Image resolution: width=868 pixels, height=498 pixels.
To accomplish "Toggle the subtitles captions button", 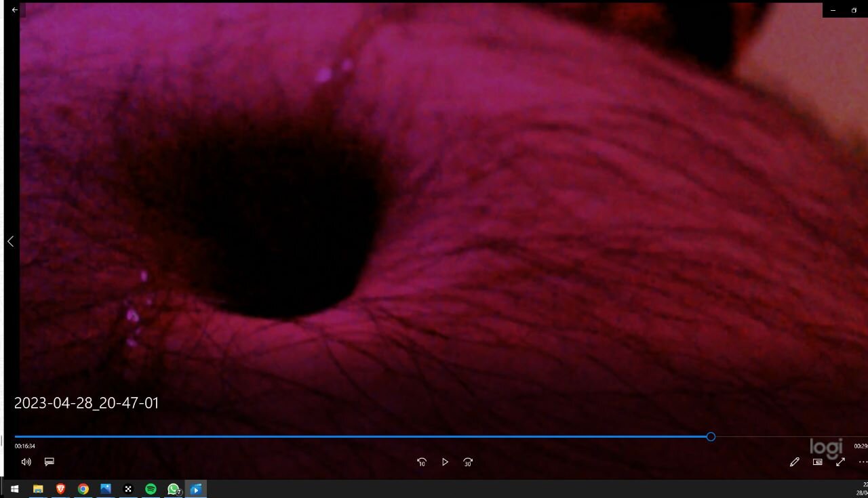I will click(49, 462).
